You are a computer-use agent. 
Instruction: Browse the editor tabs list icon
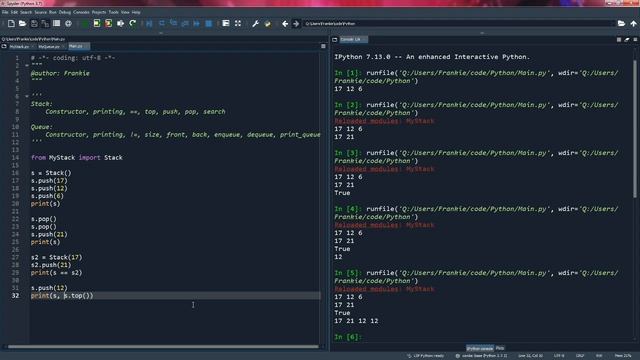(4, 47)
